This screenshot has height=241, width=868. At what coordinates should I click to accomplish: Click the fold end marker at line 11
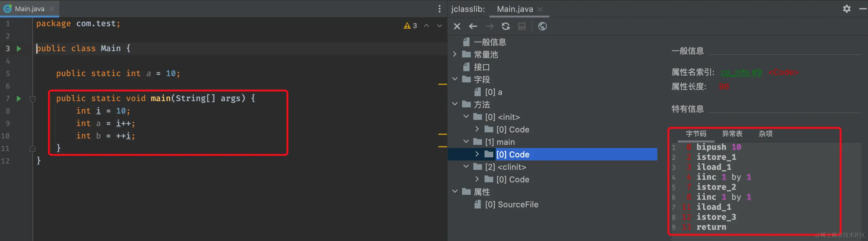(x=33, y=148)
